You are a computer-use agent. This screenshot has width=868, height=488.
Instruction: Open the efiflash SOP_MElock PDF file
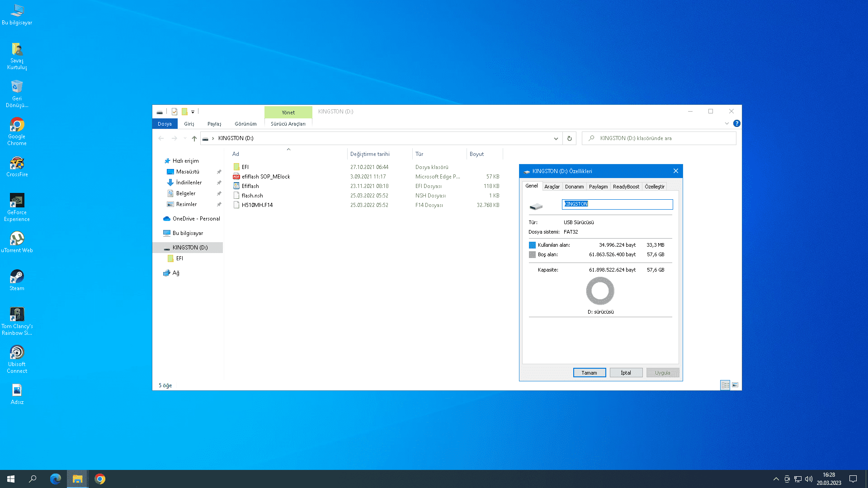(265, 177)
